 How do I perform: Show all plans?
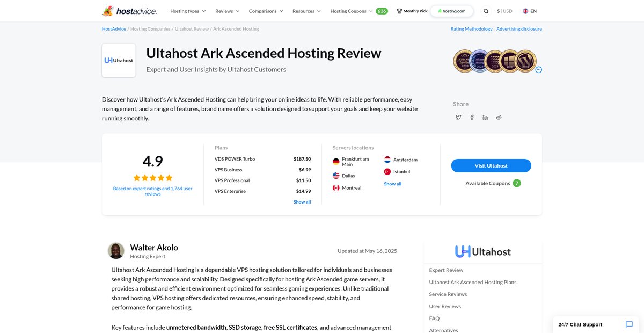[x=302, y=202]
